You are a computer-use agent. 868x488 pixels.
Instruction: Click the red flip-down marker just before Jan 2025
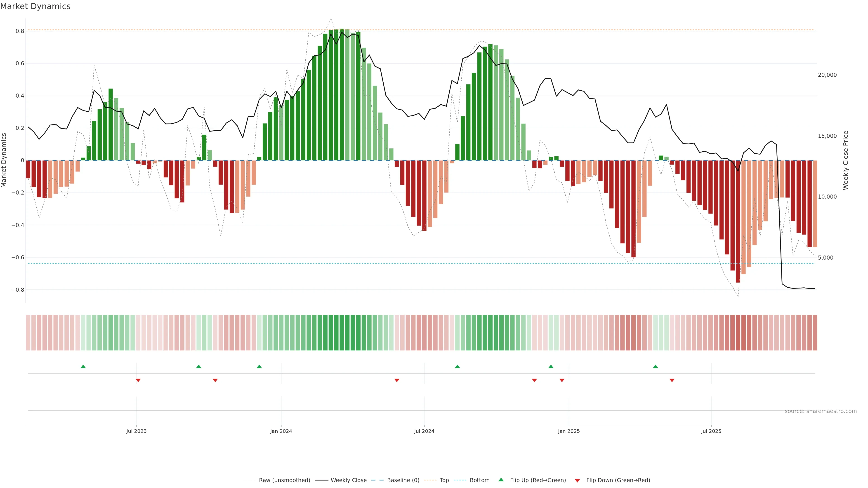pyautogui.click(x=562, y=380)
